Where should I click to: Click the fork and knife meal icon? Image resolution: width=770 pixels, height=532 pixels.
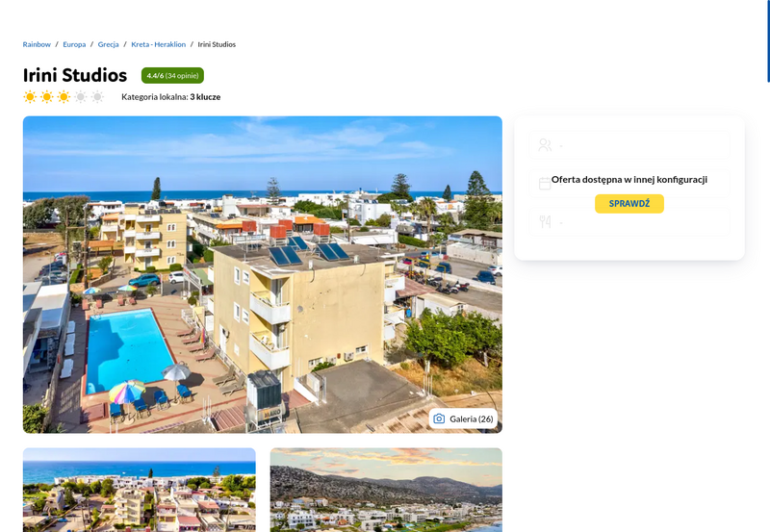(545, 222)
